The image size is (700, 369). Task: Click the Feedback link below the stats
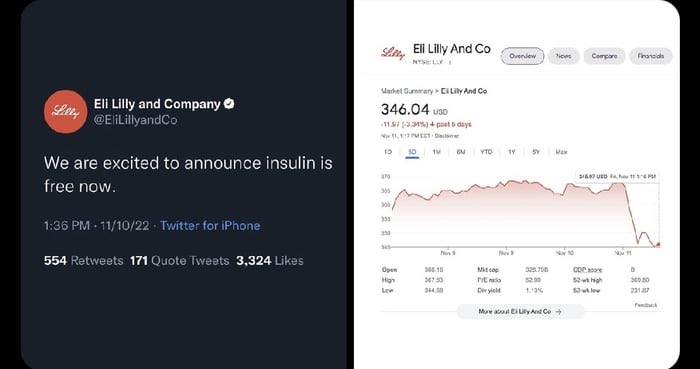[646, 305]
